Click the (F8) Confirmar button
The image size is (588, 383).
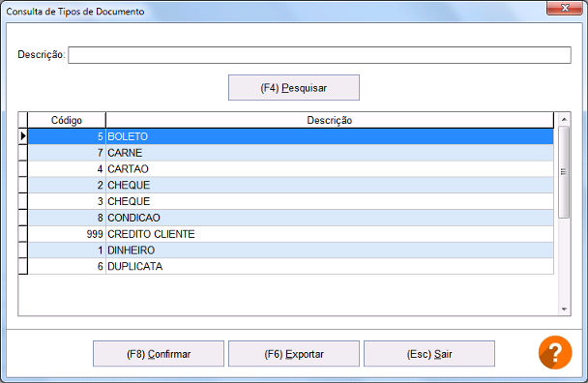[x=159, y=354]
